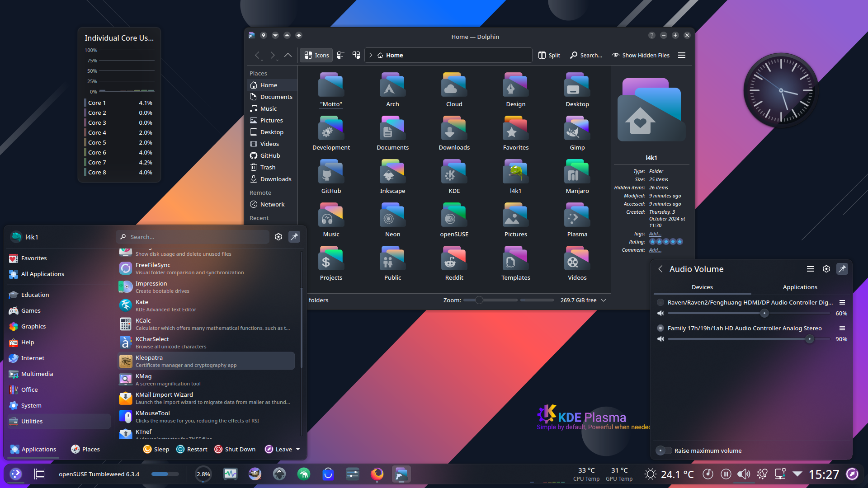868x488 pixels.
Task: Open launcher settings gear icon
Action: tap(278, 237)
